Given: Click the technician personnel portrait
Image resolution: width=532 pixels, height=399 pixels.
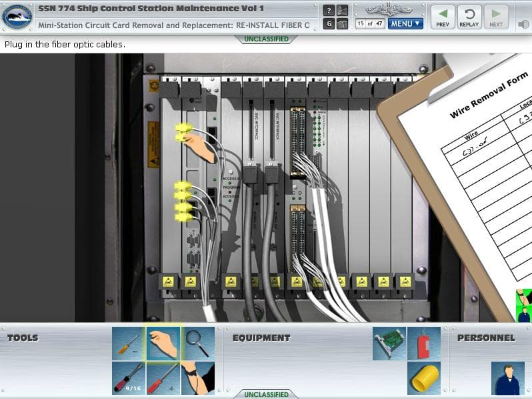Looking at the screenshot, I should pos(508,378).
